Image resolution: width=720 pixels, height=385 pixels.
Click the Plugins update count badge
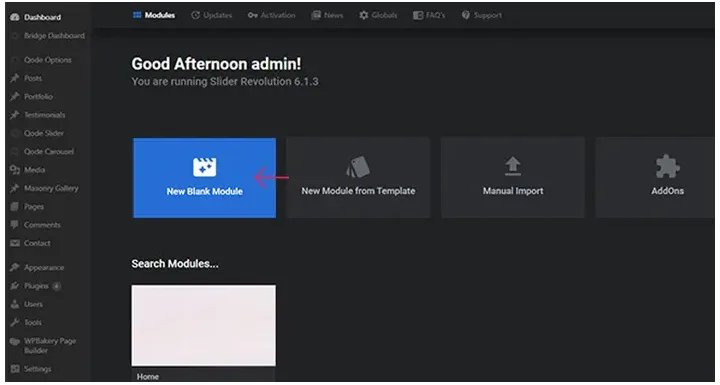[56, 286]
